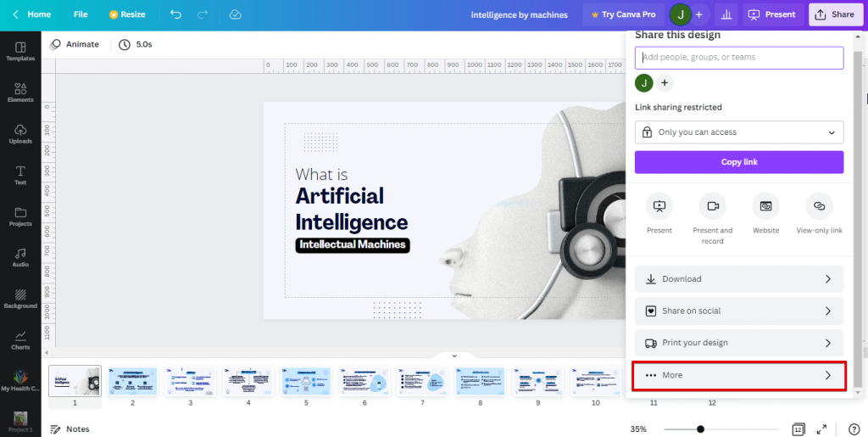This screenshot has width=868, height=437.
Task: Open the grid view pages button
Action: click(x=798, y=429)
